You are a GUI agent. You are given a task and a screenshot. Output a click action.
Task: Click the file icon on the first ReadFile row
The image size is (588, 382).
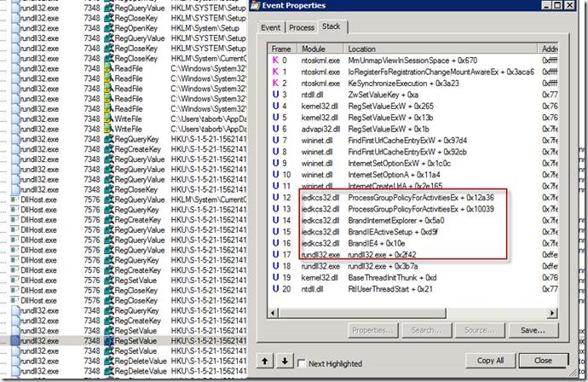click(109, 67)
